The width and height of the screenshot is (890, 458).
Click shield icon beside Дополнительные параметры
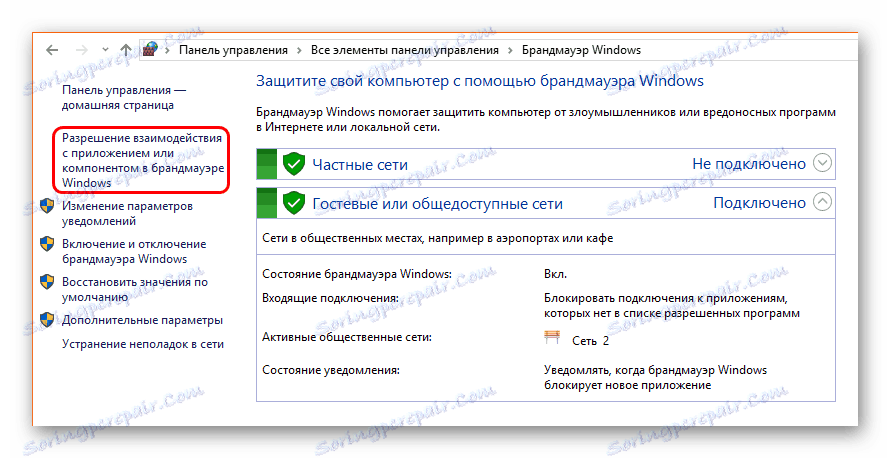pos(47,320)
